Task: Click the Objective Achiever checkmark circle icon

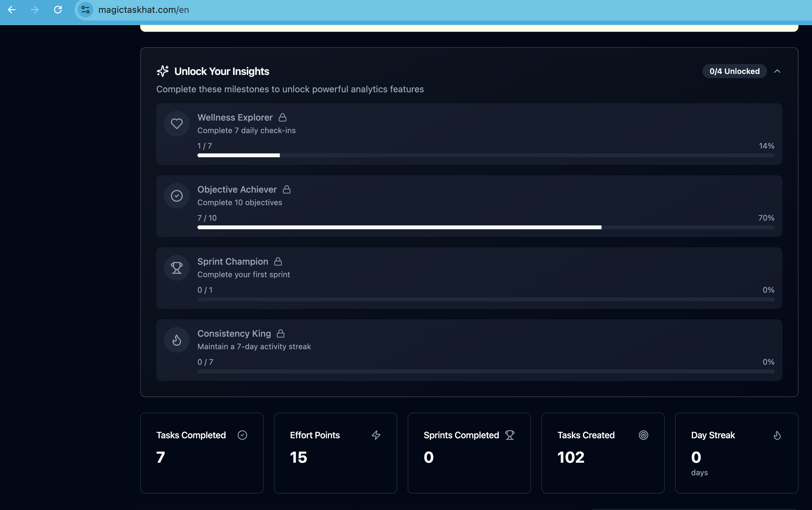Action: tap(177, 196)
